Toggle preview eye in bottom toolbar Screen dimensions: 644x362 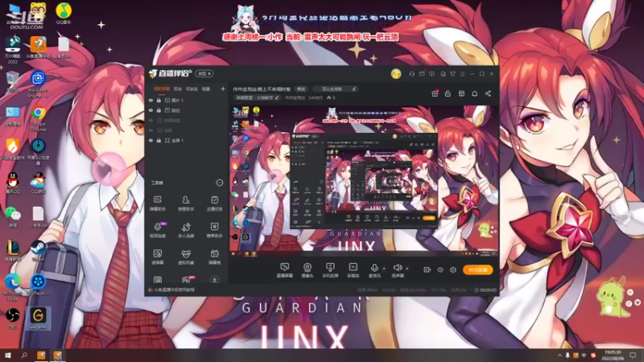440,269
